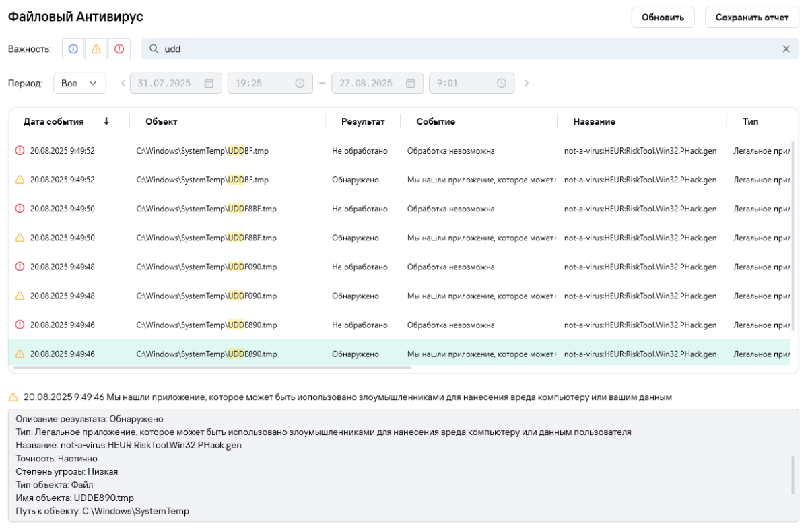Select UDDE890.tmp path in highlighted Обнаружено row
The width and height of the screenshot is (808, 532).
[206, 354]
